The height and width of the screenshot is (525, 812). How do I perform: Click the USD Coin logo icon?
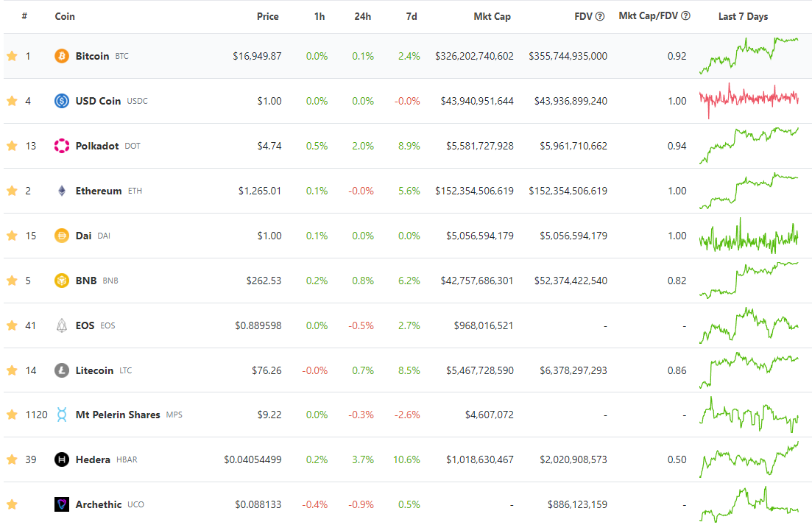click(x=62, y=101)
